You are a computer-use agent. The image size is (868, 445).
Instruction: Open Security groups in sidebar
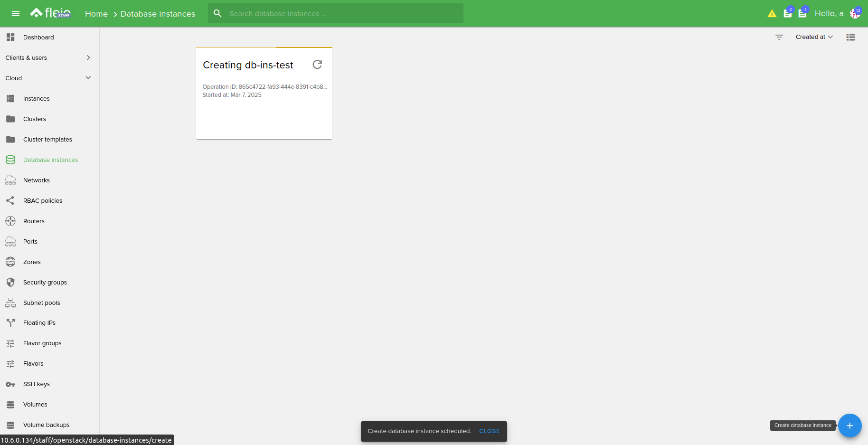pyautogui.click(x=45, y=283)
